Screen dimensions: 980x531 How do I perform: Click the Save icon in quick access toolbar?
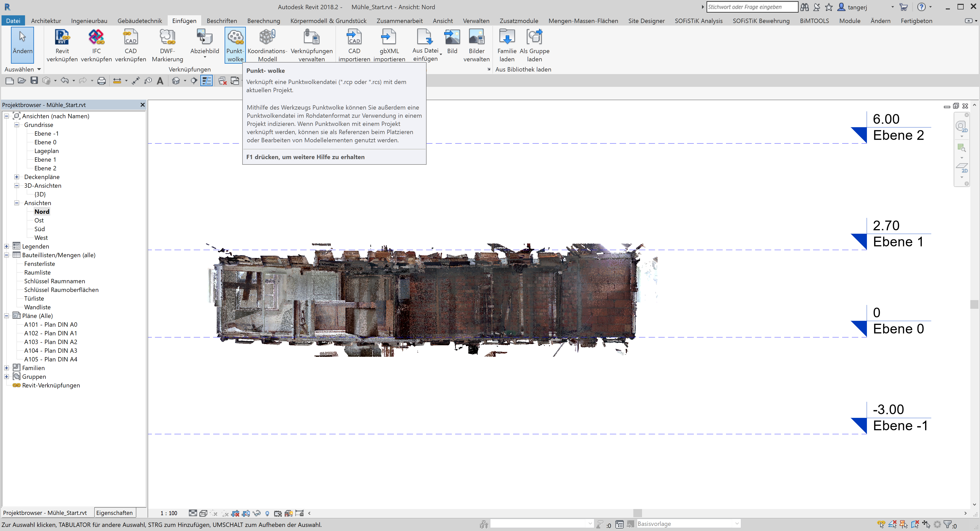click(x=34, y=81)
